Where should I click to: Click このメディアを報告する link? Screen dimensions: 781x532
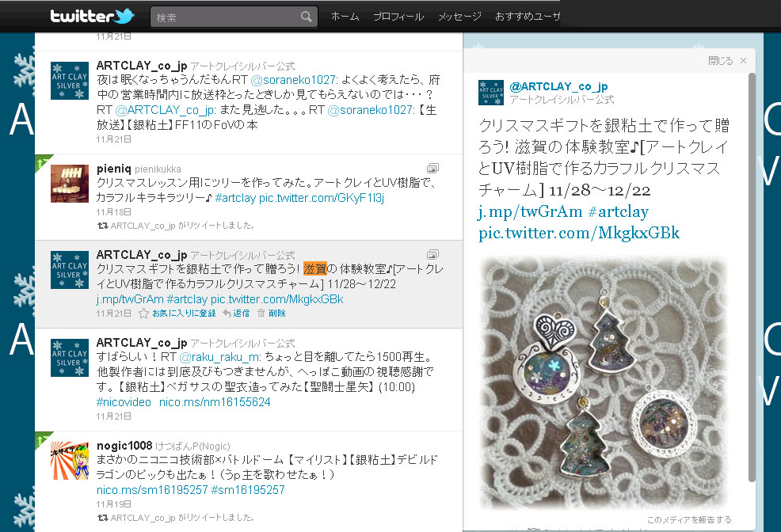pos(689,519)
